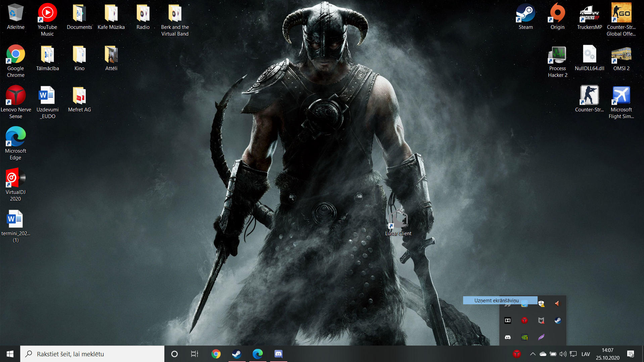Select the Kino folder
This screenshot has width=644, height=362.
tap(79, 58)
